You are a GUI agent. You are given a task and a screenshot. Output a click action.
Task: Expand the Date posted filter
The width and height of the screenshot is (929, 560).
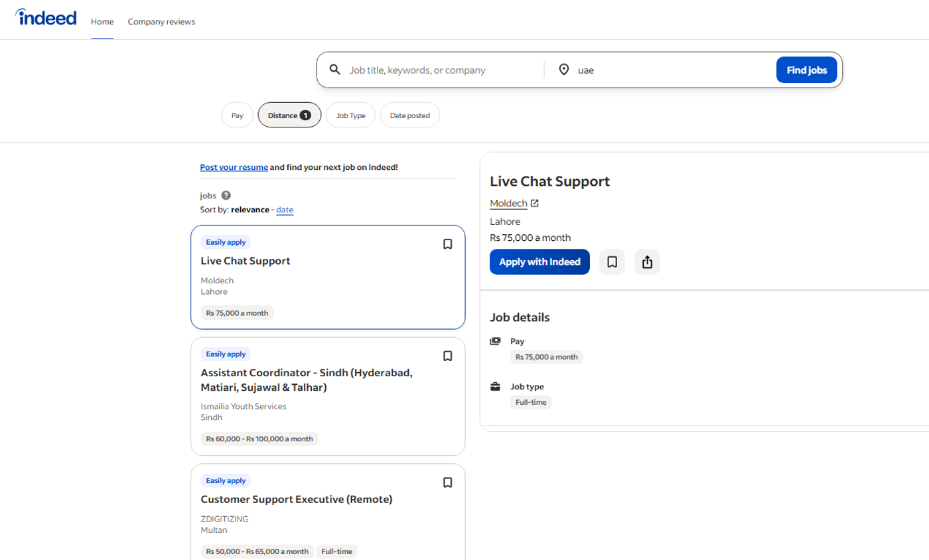[410, 115]
